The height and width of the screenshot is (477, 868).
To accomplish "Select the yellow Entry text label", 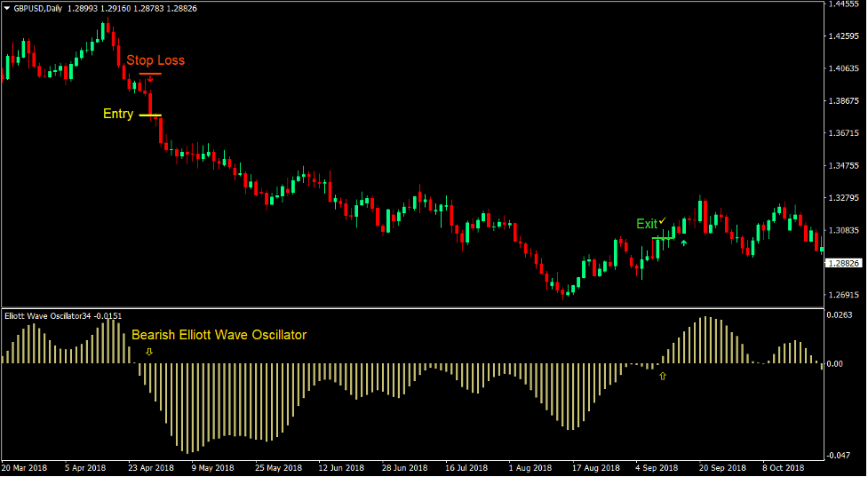I will click(118, 114).
